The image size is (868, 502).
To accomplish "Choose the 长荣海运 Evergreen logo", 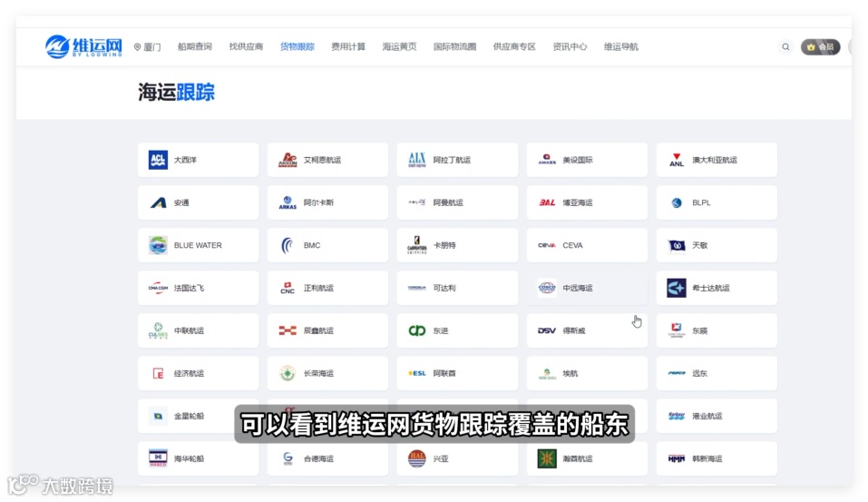I will tap(288, 373).
